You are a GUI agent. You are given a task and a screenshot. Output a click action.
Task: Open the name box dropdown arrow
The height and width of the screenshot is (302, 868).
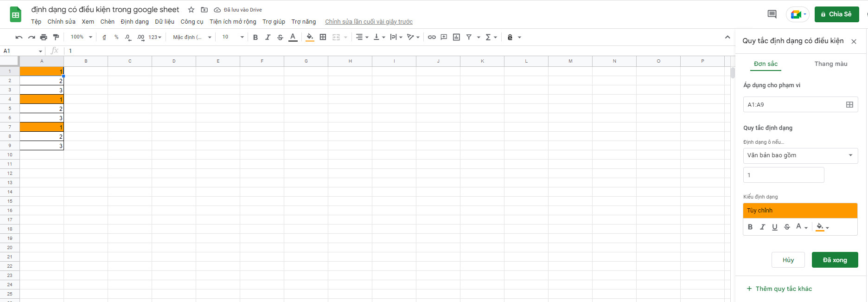click(x=40, y=51)
